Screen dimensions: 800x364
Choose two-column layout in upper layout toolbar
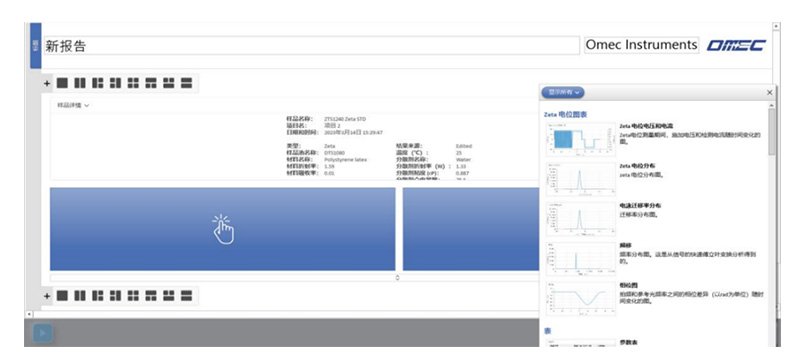(x=80, y=83)
